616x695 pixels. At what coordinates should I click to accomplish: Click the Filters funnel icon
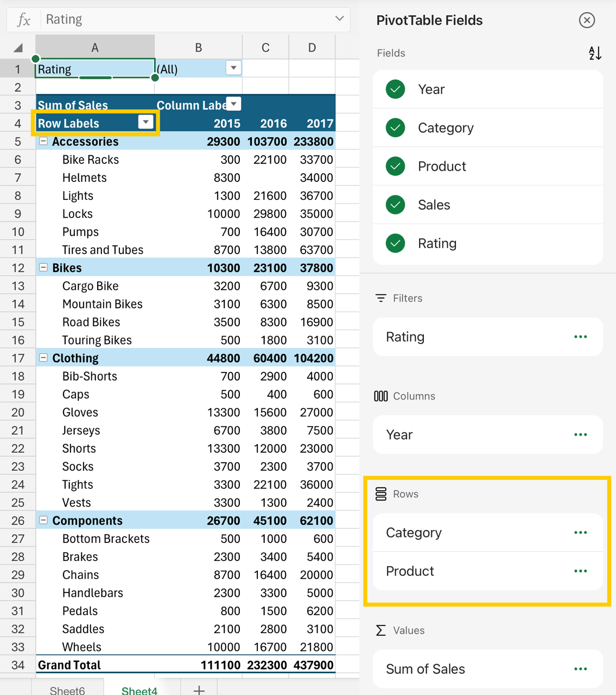tap(380, 298)
